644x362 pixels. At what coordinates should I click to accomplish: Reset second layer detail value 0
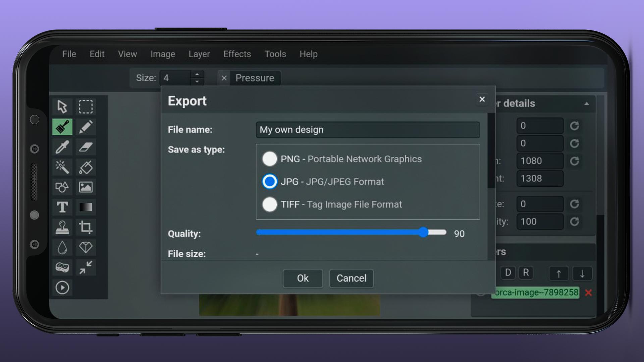[575, 143]
